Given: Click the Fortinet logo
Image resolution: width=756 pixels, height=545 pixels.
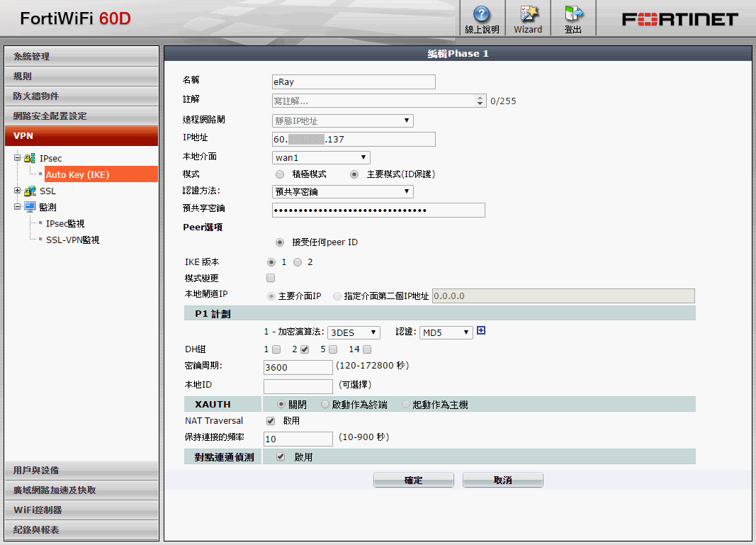Looking at the screenshot, I should coord(679,19).
